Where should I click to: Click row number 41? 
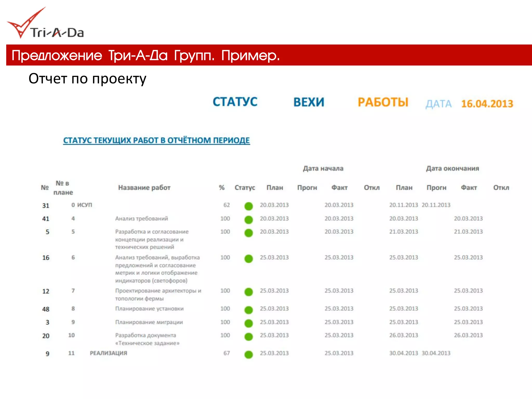tap(46, 219)
